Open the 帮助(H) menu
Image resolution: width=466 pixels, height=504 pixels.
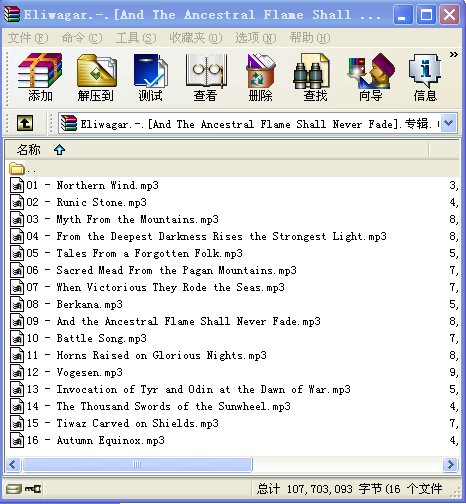pyautogui.click(x=310, y=38)
